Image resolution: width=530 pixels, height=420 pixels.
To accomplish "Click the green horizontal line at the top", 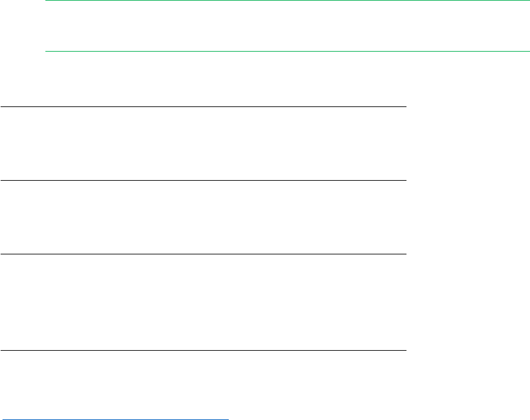I will (x=287, y=1).
